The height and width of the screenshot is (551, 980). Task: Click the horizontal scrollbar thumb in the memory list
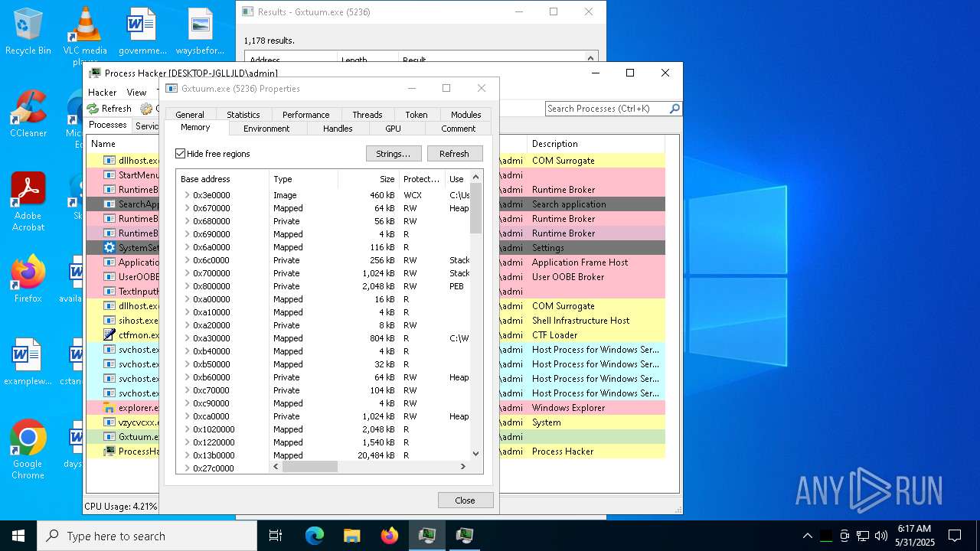point(309,466)
